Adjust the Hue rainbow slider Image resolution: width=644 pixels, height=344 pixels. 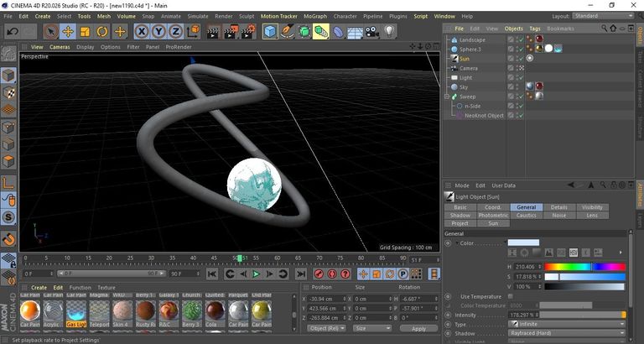(x=584, y=267)
